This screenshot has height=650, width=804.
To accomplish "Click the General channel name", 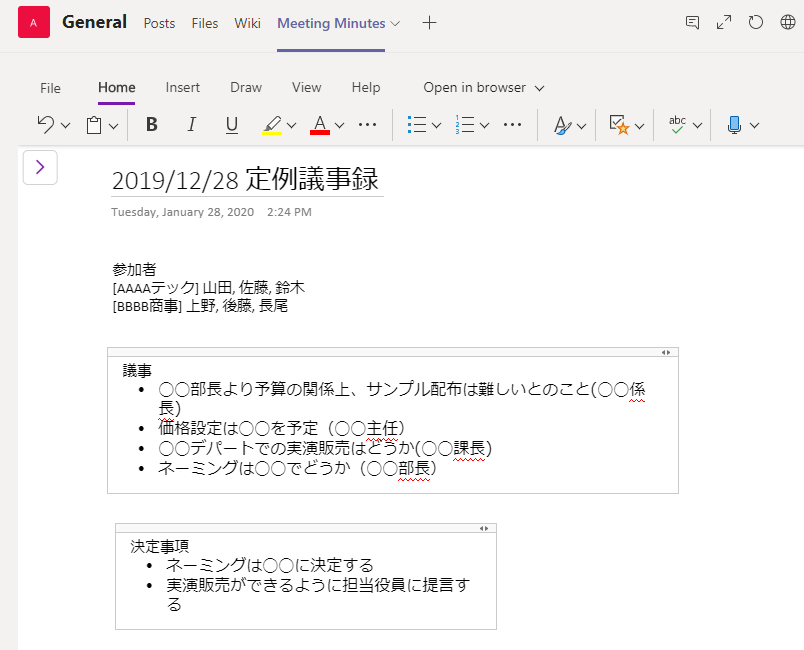I will [x=94, y=22].
